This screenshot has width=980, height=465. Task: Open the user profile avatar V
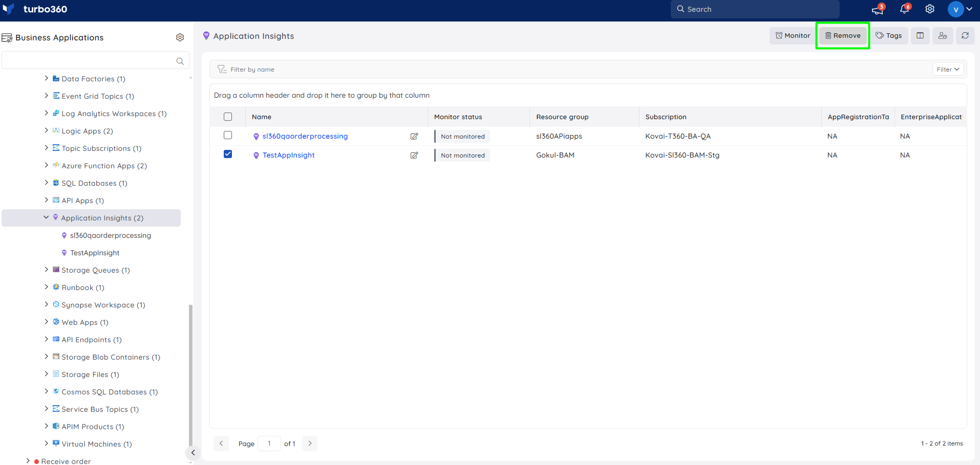point(955,9)
